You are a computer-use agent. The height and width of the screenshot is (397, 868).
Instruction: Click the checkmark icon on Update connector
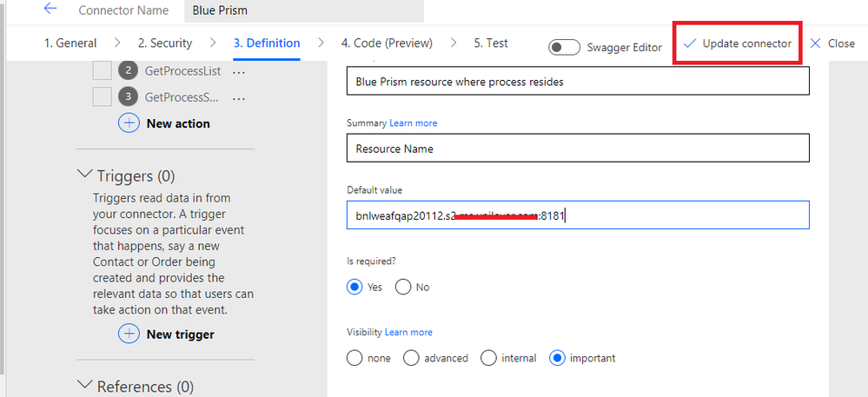click(x=690, y=43)
